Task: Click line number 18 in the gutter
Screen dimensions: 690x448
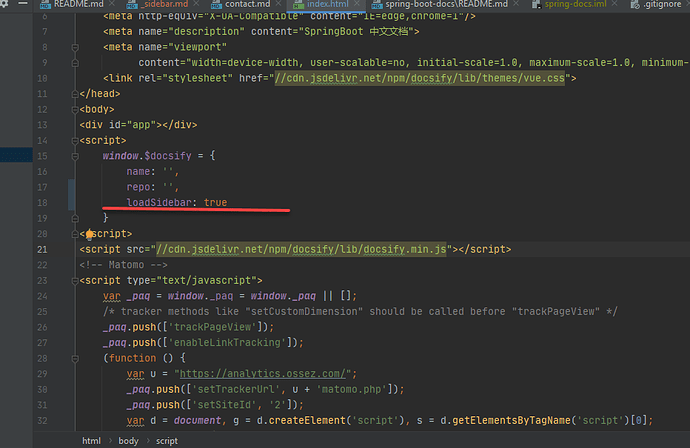Action: pos(42,203)
